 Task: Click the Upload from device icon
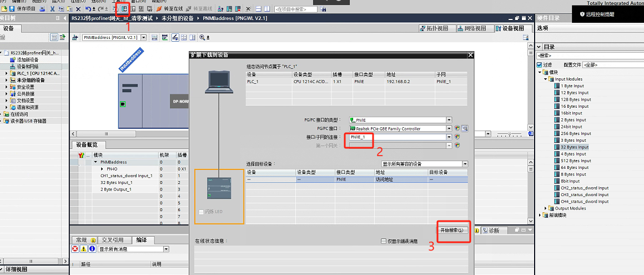click(x=133, y=8)
